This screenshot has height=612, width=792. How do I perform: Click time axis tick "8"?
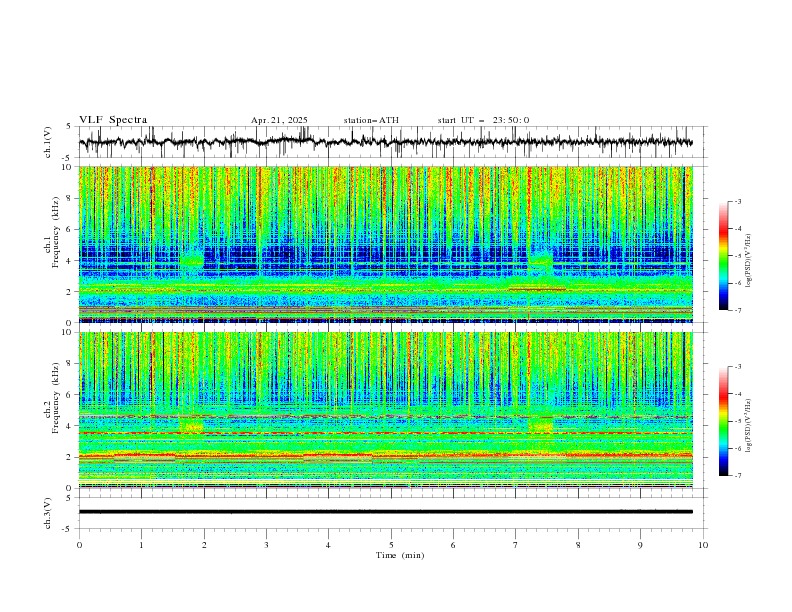click(578, 545)
